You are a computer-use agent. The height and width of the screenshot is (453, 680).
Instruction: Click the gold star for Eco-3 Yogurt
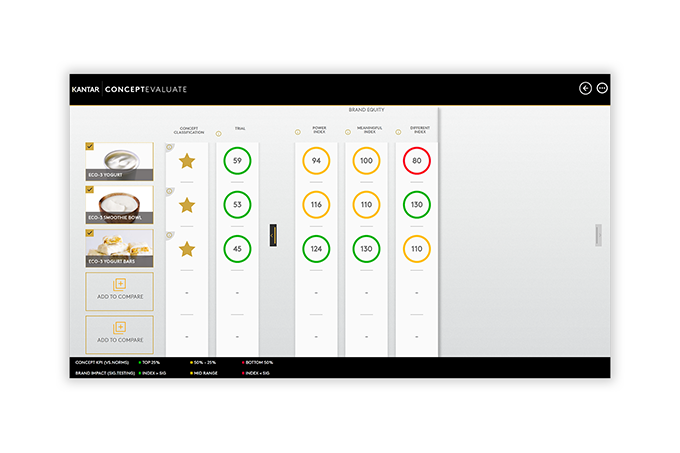coord(187,160)
